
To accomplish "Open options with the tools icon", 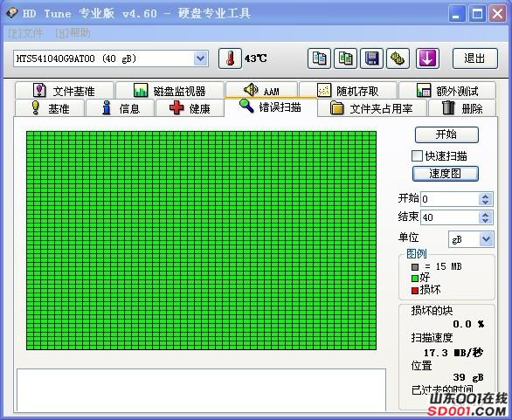I will (x=398, y=59).
